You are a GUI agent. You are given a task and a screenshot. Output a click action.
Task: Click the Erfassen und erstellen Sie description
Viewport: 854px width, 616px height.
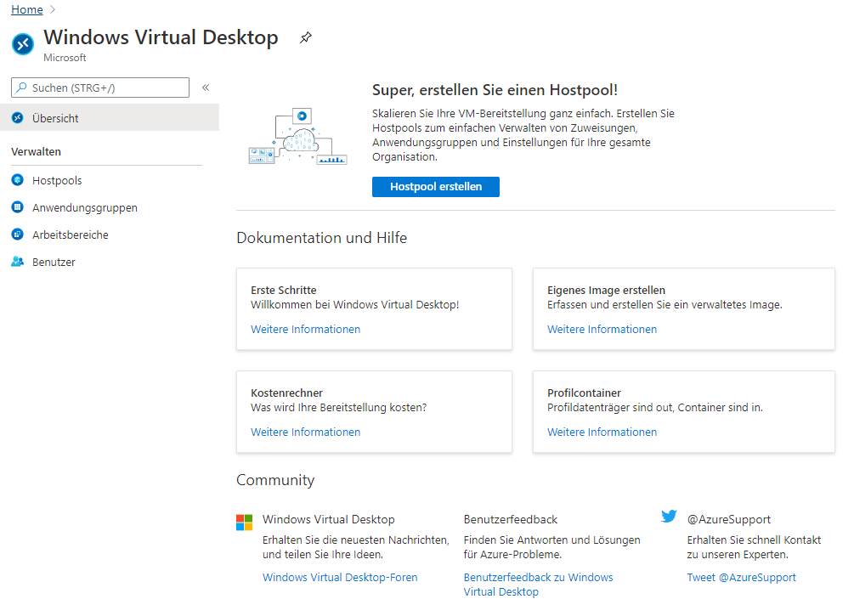click(x=665, y=304)
